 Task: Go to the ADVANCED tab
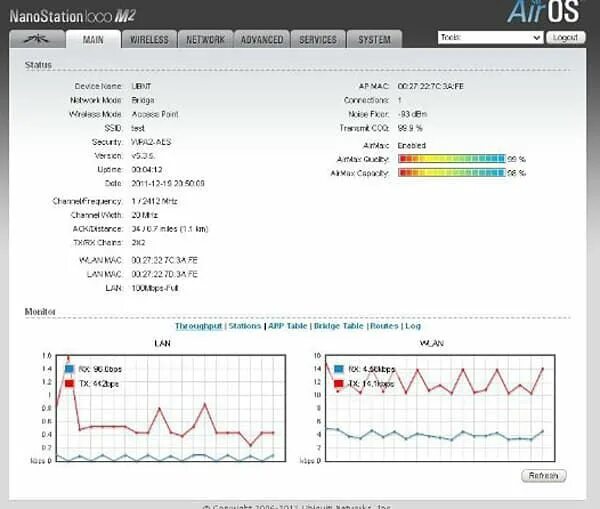[262, 39]
